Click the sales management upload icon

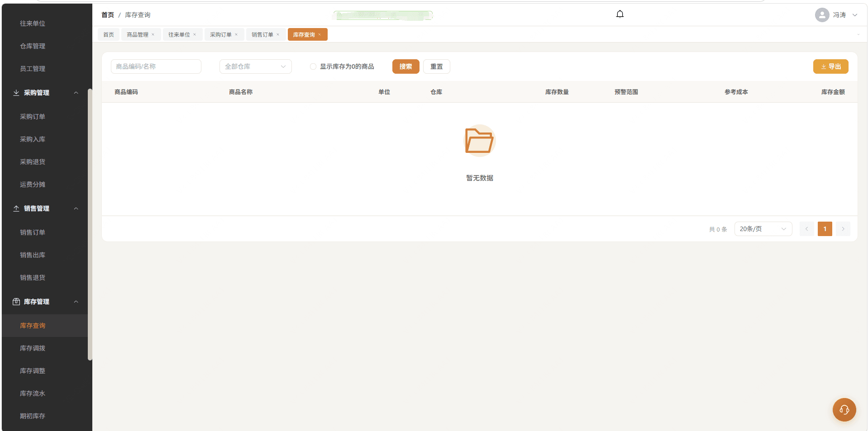click(x=16, y=208)
